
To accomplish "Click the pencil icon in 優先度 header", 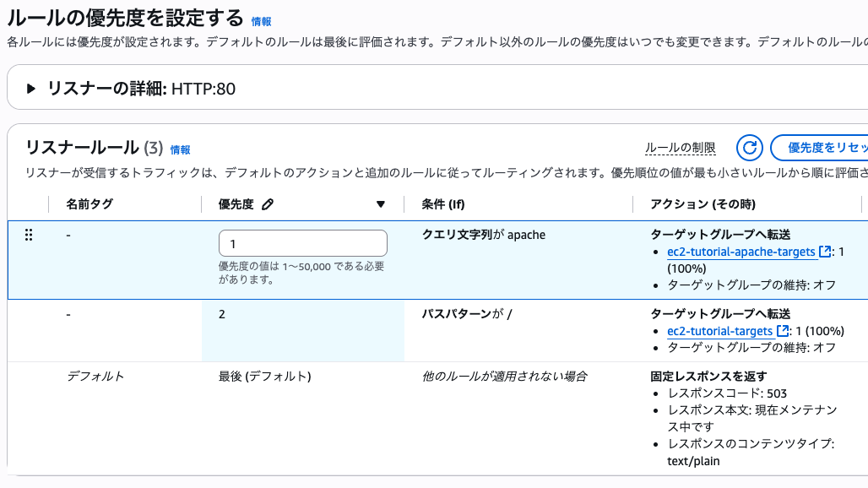I will pos(269,204).
